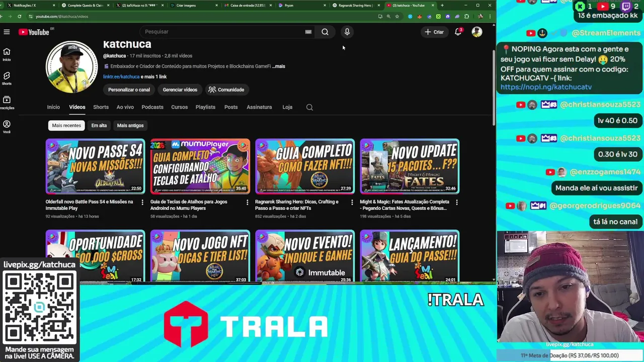Search within the channel using magnifier icon
Image resolution: width=644 pixels, height=362 pixels.
pos(309,107)
